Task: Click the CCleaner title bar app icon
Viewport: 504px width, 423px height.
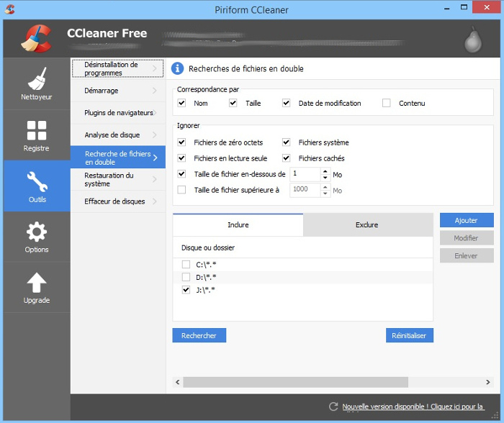Action: click(9, 9)
